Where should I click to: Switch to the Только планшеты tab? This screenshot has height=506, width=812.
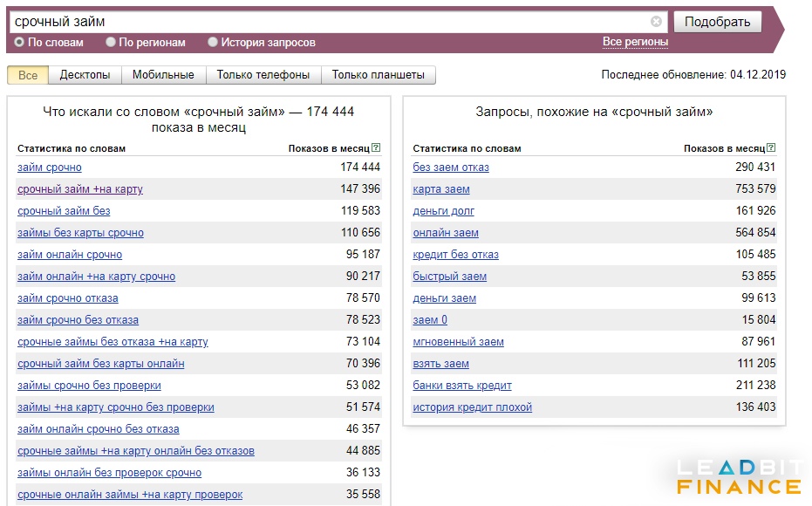tap(378, 74)
